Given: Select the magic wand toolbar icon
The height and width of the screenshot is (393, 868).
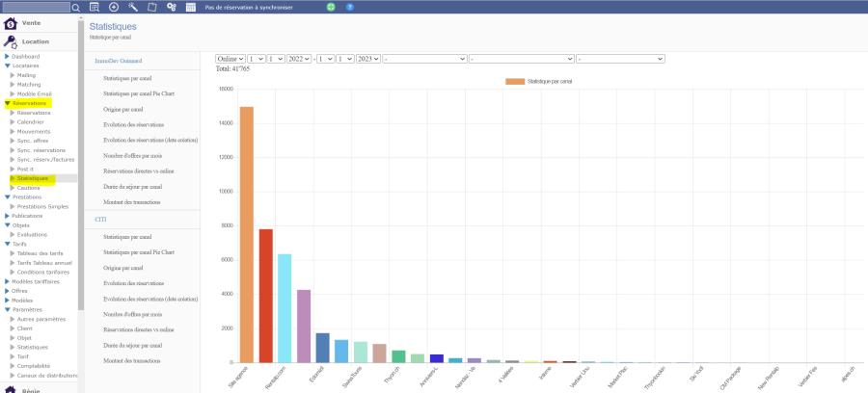Looking at the screenshot, I should pos(133,7).
